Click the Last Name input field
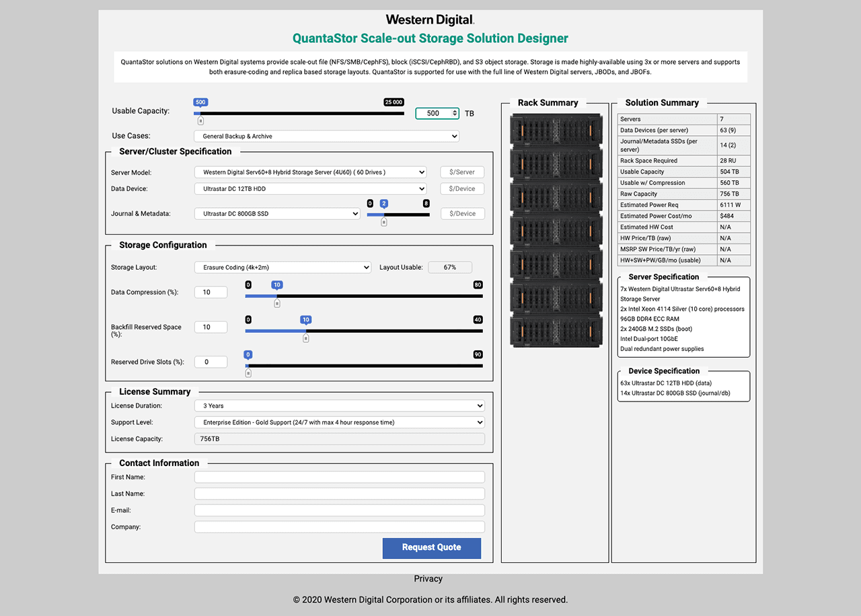861x616 pixels. (339, 494)
